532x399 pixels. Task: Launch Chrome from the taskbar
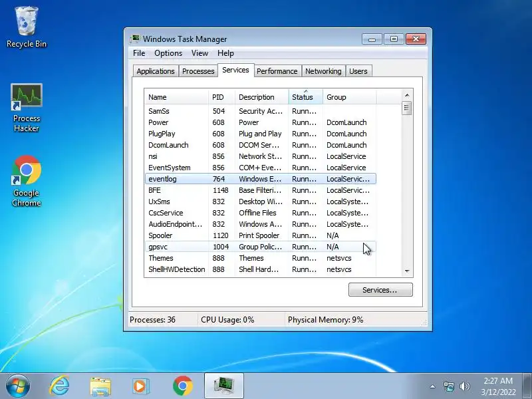tap(182, 386)
